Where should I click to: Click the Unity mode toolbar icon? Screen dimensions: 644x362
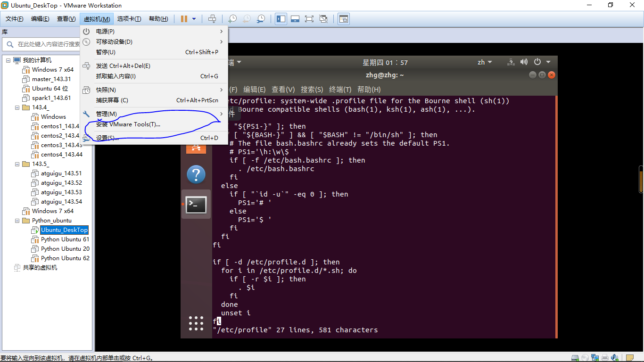pyautogui.click(x=323, y=19)
